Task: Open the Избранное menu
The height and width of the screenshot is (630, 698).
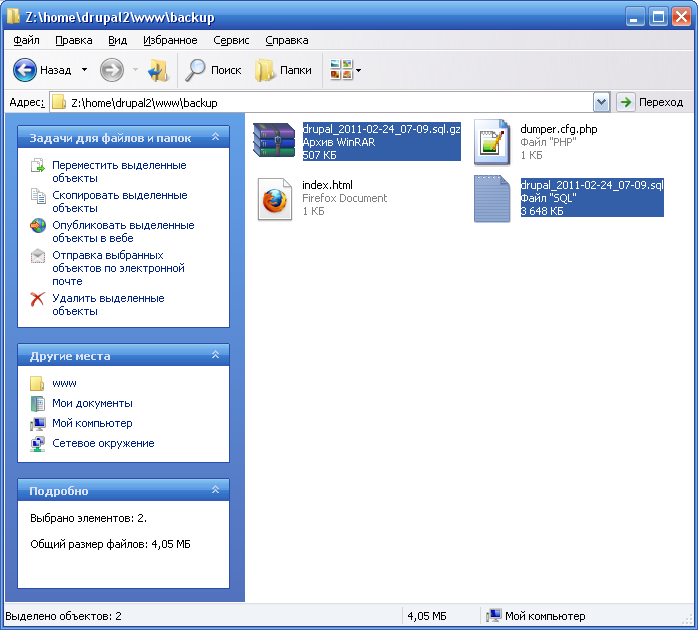Action: [x=170, y=40]
